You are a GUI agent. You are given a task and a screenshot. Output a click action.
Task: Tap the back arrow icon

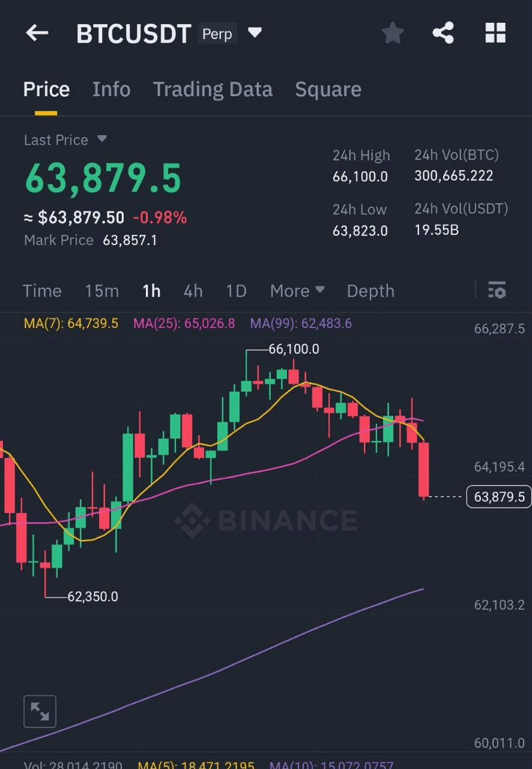pos(37,32)
